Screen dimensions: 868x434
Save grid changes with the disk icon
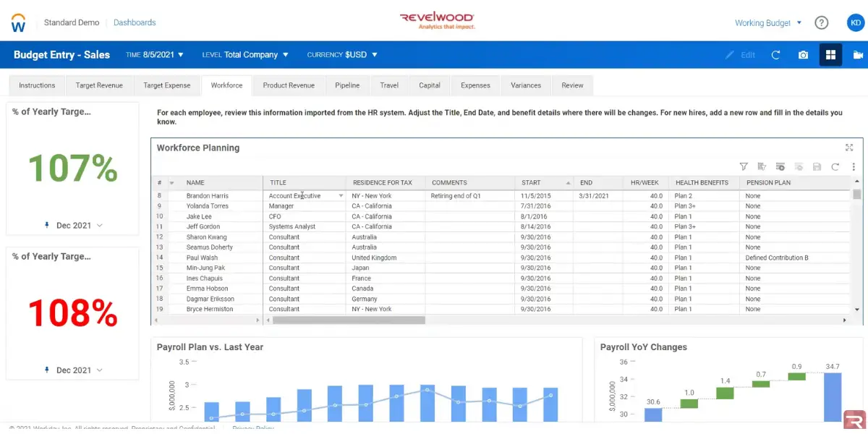pyautogui.click(x=817, y=166)
